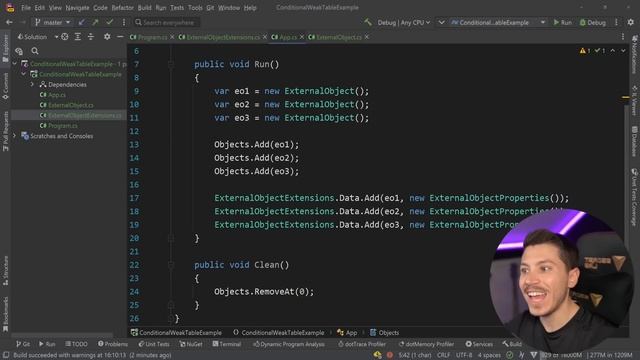Hide the Solution panel with minus icon
Viewport: 640px width, 360px height.
click(120, 37)
